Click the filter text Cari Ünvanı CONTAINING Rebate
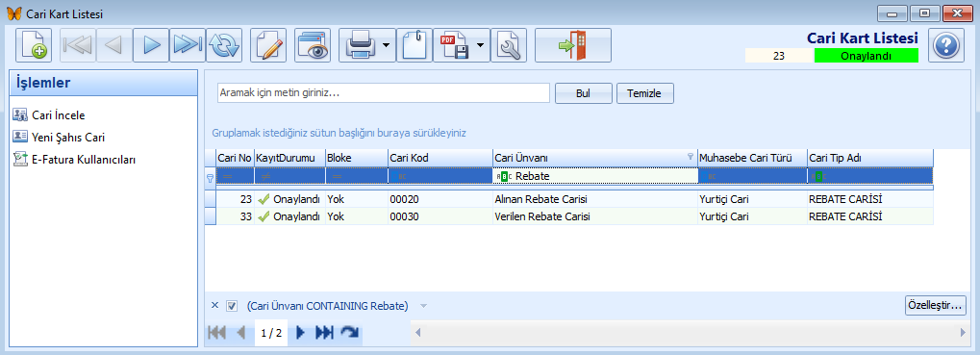This screenshot has height=355, width=980. point(328,306)
